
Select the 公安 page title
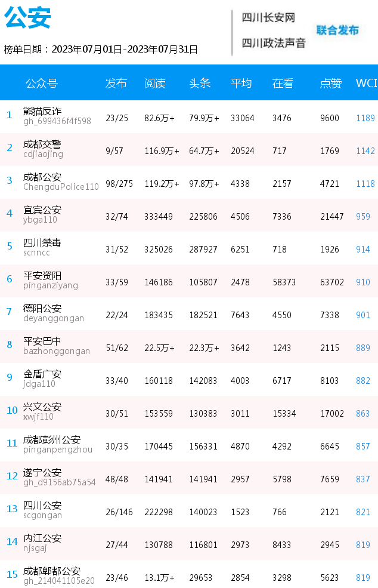tap(27, 17)
